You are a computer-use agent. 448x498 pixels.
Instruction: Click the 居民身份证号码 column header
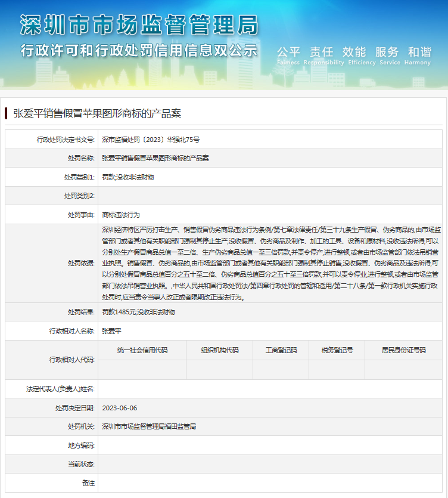(403, 350)
